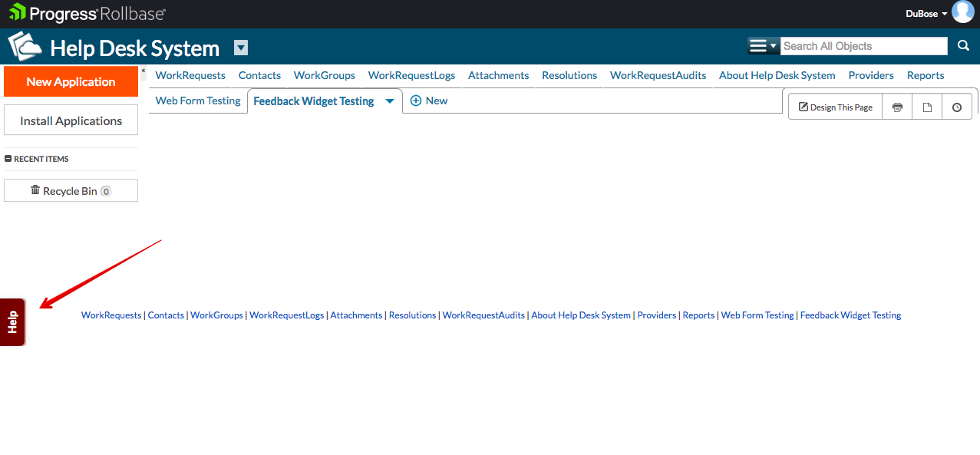Open the About Help Desk System tab

(777, 75)
